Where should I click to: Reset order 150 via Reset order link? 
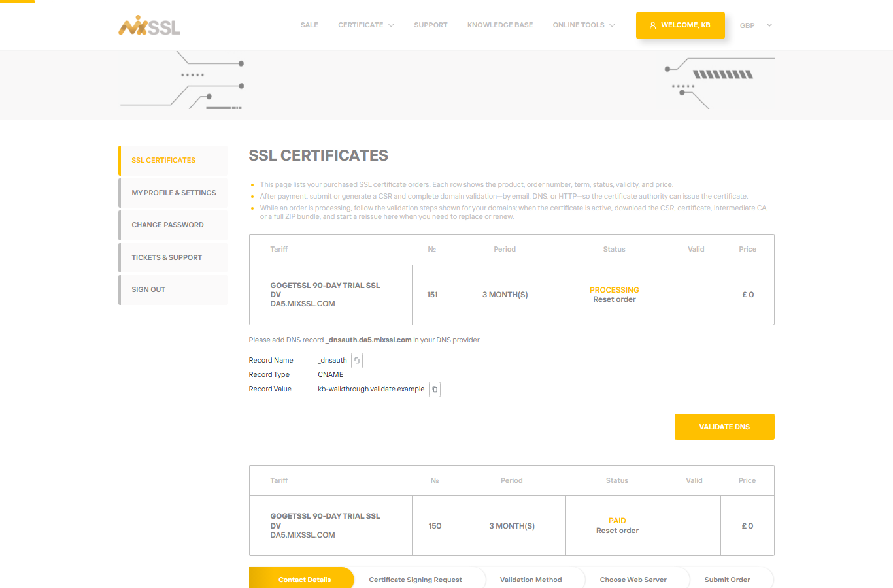[x=617, y=531]
